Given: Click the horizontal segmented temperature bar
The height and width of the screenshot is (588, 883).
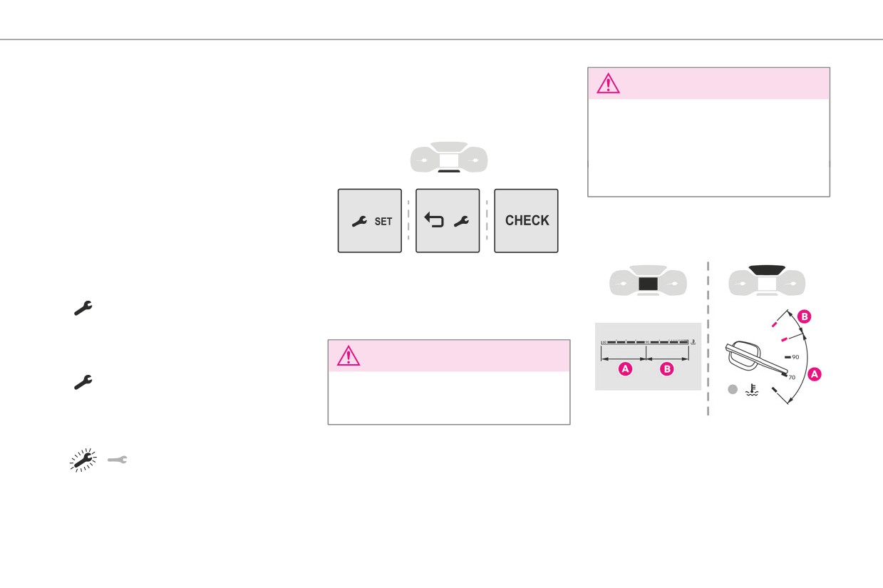Looking at the screenshot, I should pos(647,343).
